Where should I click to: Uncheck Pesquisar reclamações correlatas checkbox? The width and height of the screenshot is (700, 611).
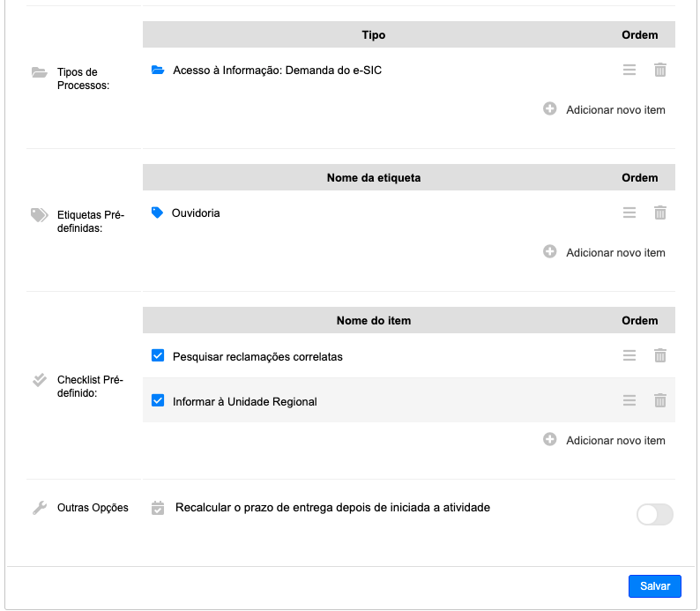coord(158,355)
